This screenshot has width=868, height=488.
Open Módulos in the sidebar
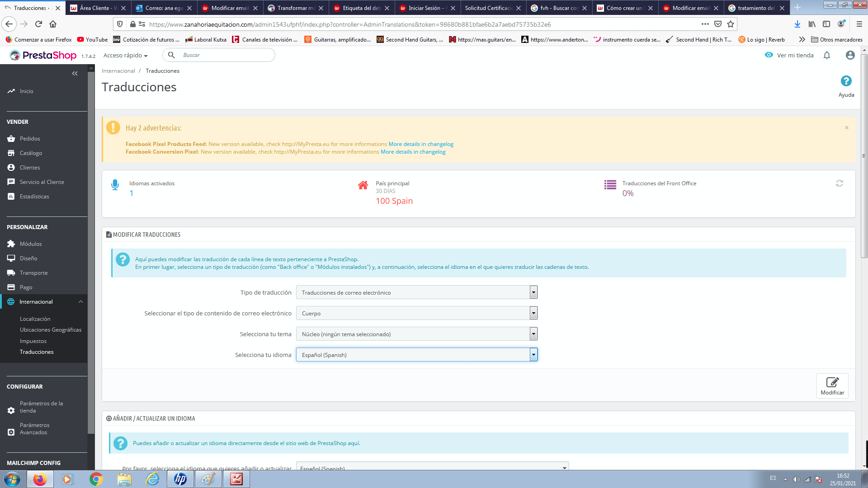click(31, 244)
